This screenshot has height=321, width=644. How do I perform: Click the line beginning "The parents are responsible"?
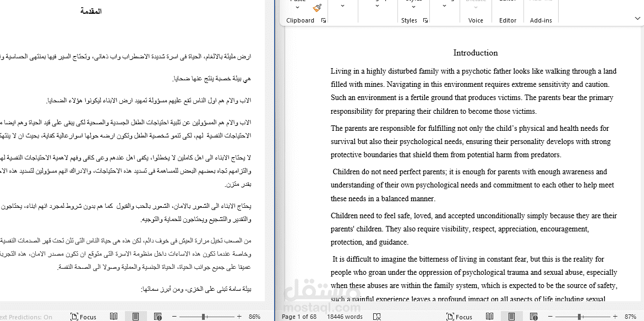point(470,128)
